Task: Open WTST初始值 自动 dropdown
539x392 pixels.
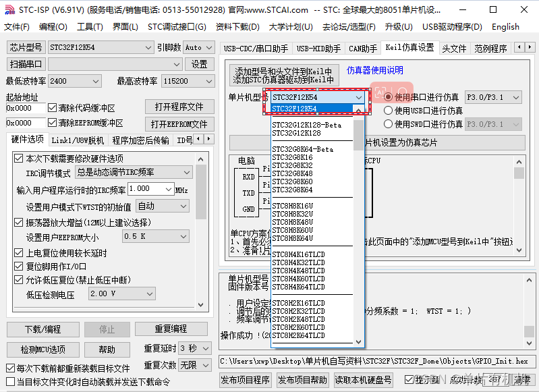Action: (x=163, y=206)
